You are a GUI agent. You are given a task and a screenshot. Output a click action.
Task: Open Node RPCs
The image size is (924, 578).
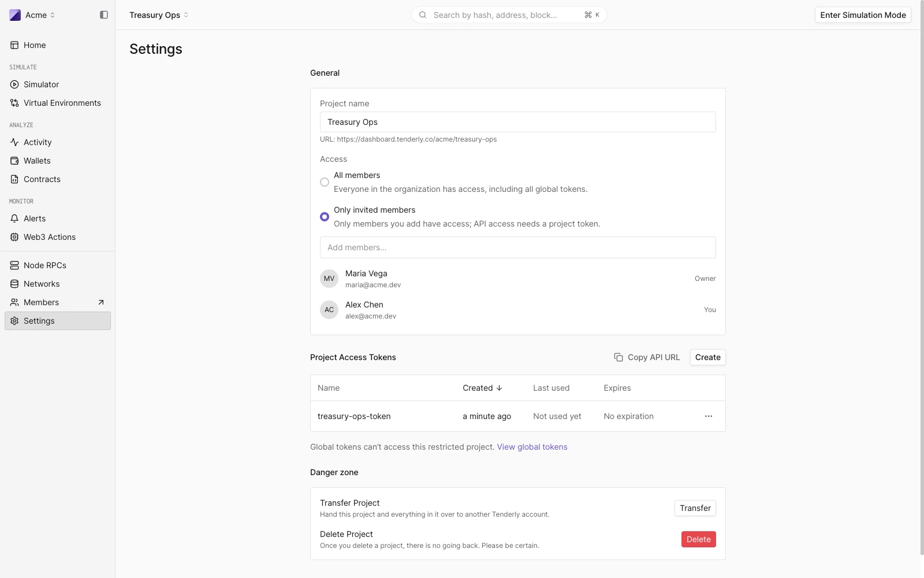58,265
